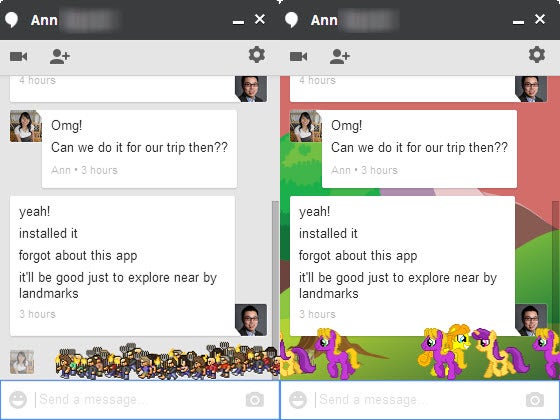
Task: Focus the right Send a message field
Action: [419, 400]
